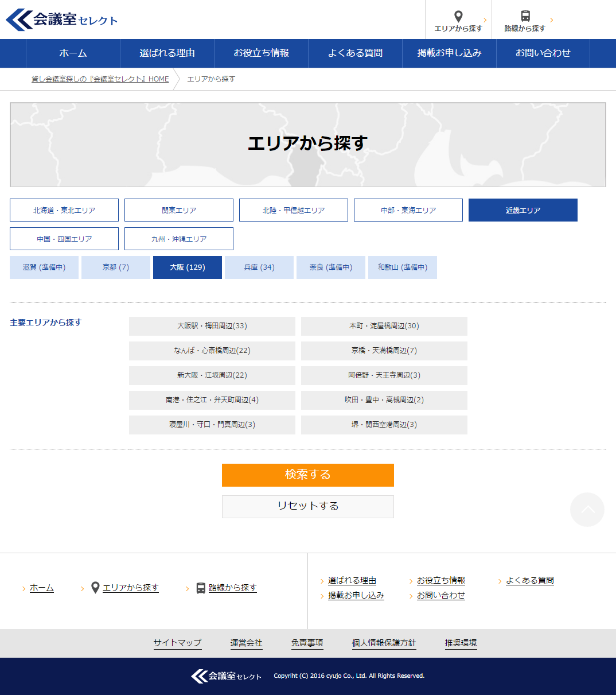Open footer お問い合わせ link
The height and width of the screenshot is (695, 616).
441,596
